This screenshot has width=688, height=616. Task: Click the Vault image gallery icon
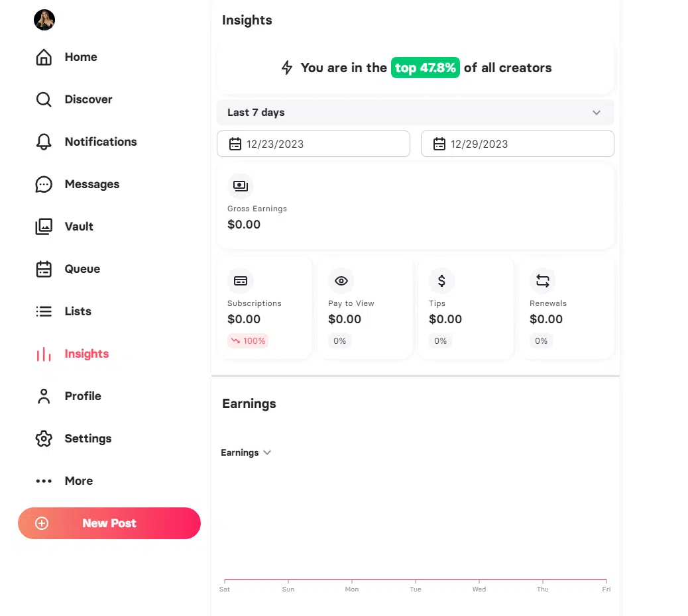pyautogui.click(x=44, y=227)
